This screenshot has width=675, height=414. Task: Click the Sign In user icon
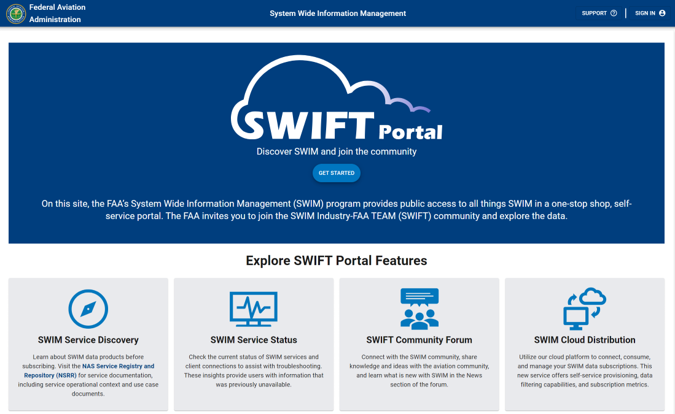click(x=662, y=13)
